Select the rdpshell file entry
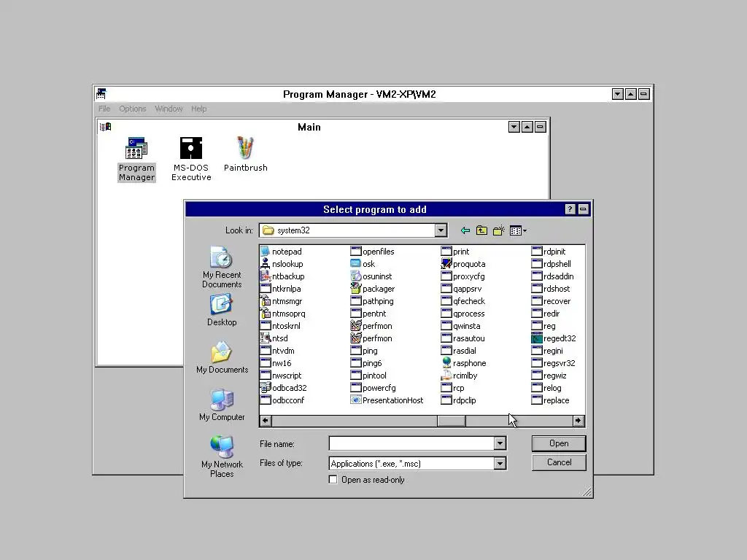747x560 pixels. (x=551, y=264)
